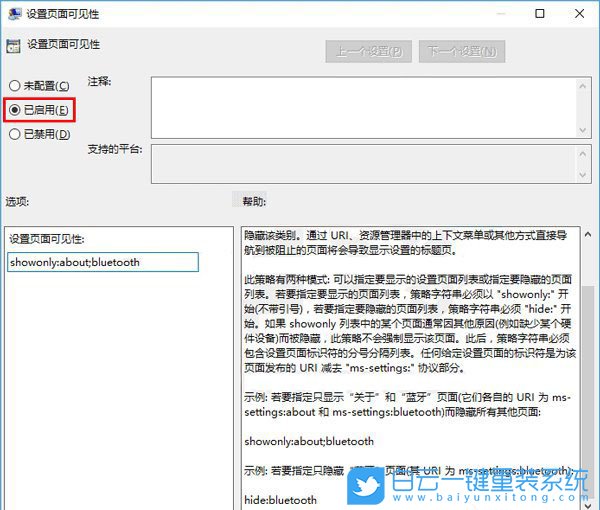
Task: Click the policy setting icon beside 设置页面可见性 heading
Action: pyautogui.click(x=13, y=46)
